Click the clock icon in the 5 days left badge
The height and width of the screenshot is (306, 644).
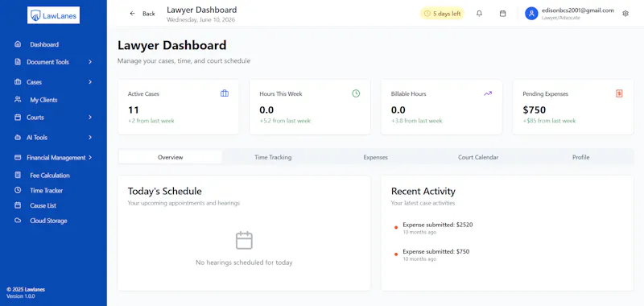[427, 14]
